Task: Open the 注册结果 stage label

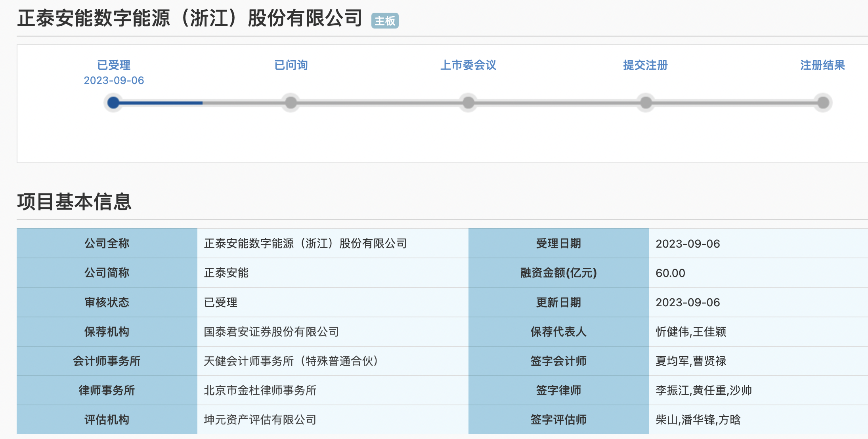Action: (822, 65)
